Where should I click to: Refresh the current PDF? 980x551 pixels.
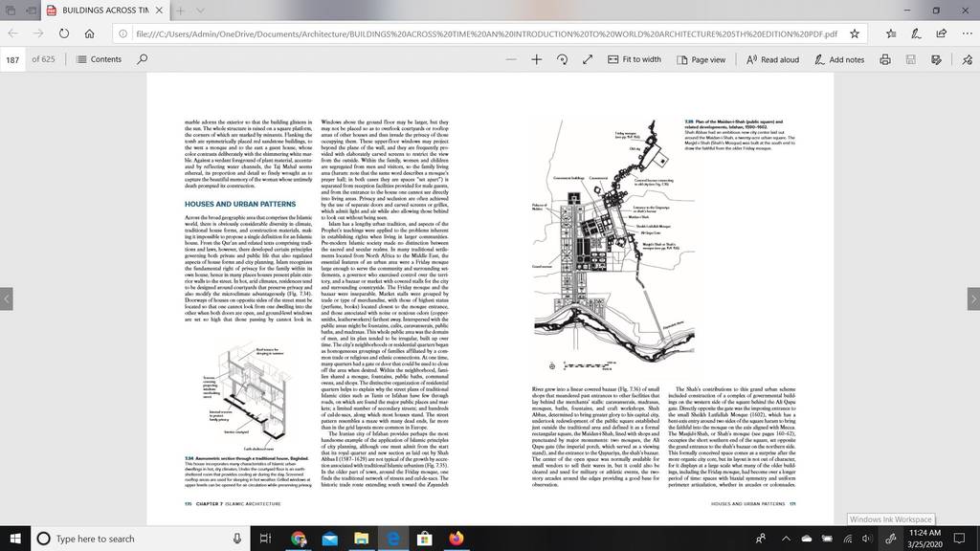pyautogui.click(x=64, y=33)
